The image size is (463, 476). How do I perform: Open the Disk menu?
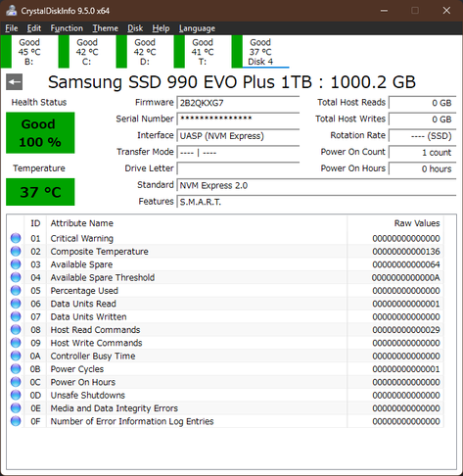coord(135,28)
